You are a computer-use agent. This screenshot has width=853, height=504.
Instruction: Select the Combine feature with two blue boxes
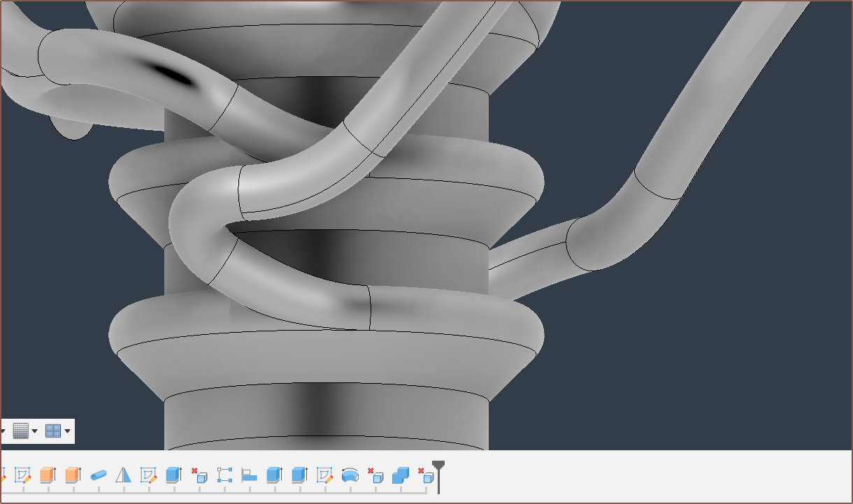pos(400,476)
